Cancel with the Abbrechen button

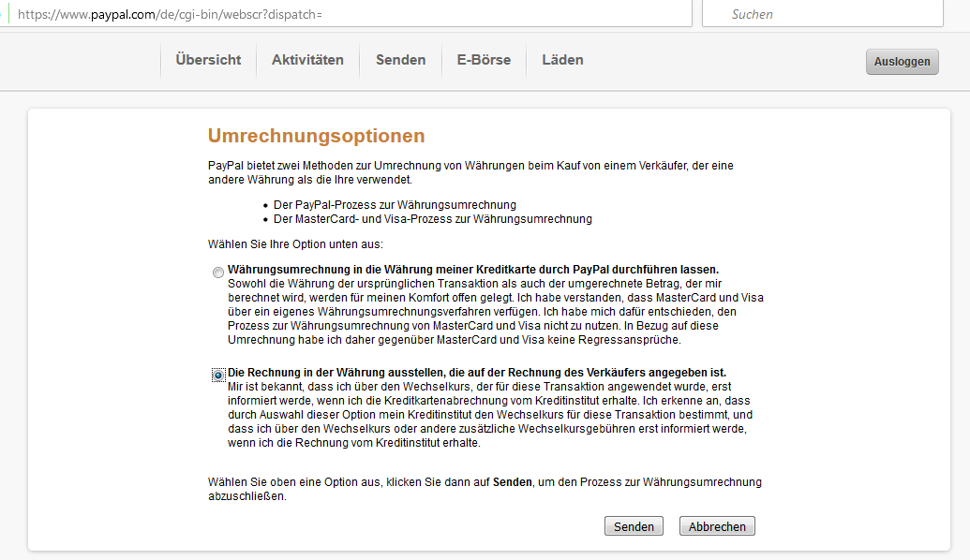click(717, 526)
